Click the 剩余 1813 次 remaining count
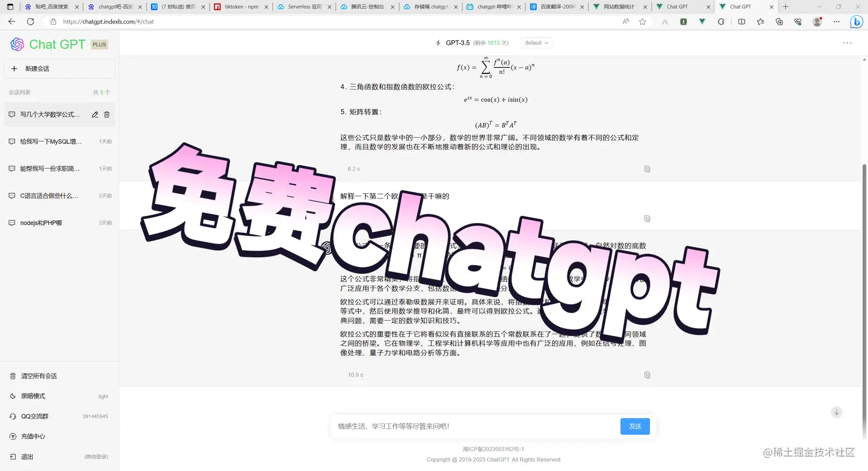Viewport: 868px width, 471px height. [491, 43]
